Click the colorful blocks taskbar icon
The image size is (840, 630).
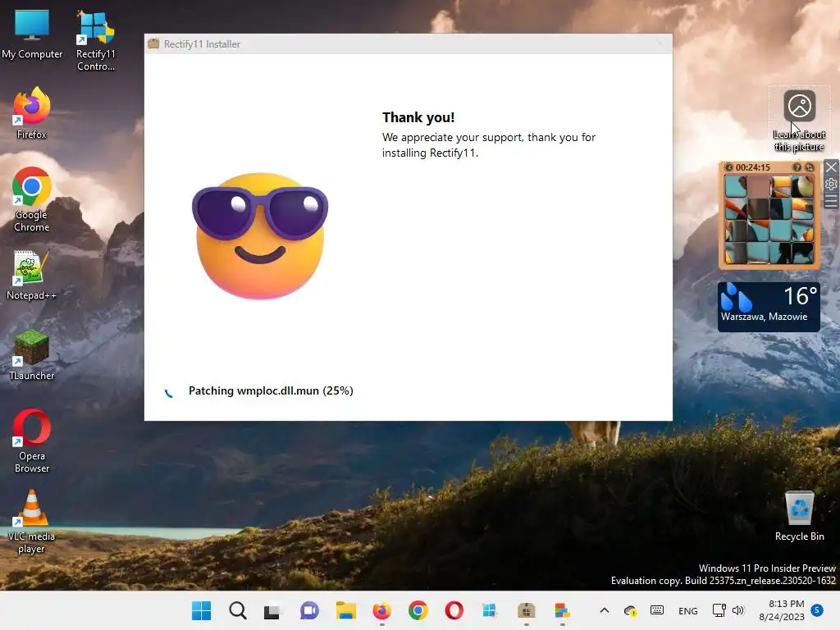(x=562, y=610)
